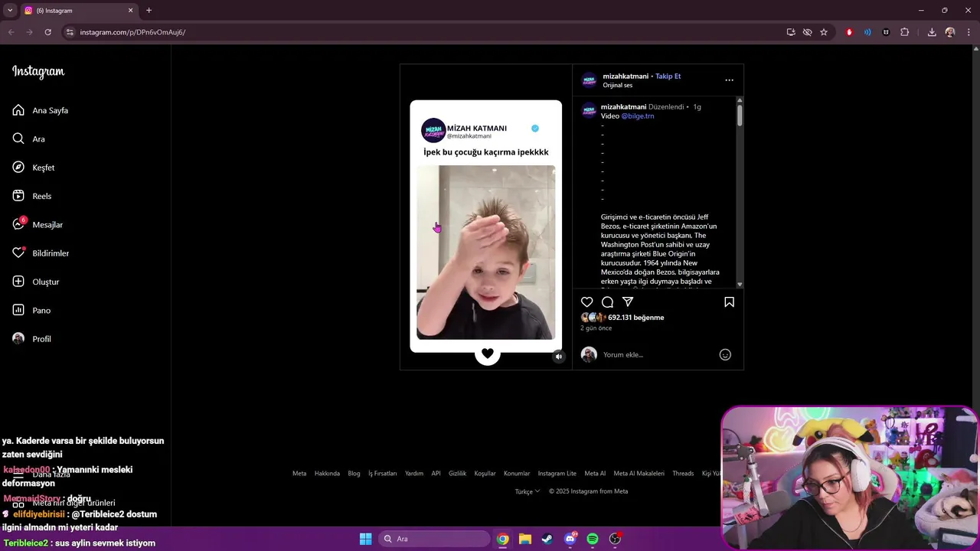Open Spotify from the taskbar
Screen dimensions: 980x551
coord(593,539)
